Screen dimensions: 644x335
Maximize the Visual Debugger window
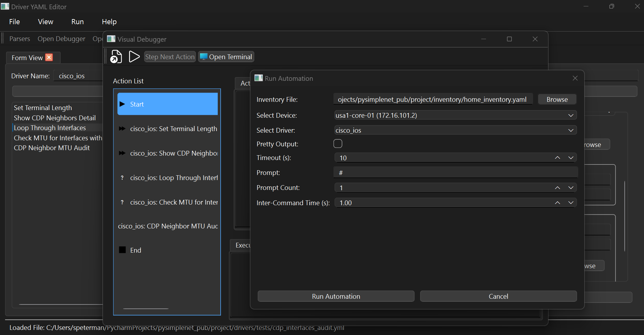coord(509,39)
